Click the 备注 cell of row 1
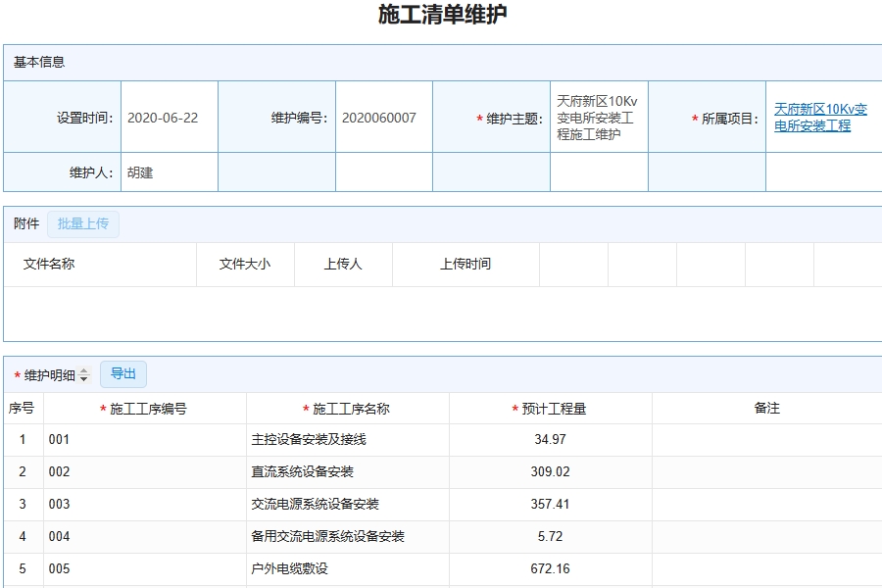 (767, 439)
